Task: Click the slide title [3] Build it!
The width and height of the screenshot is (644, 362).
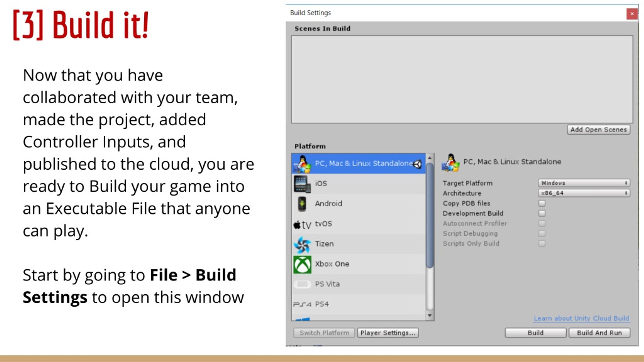Action: [81, 25]
